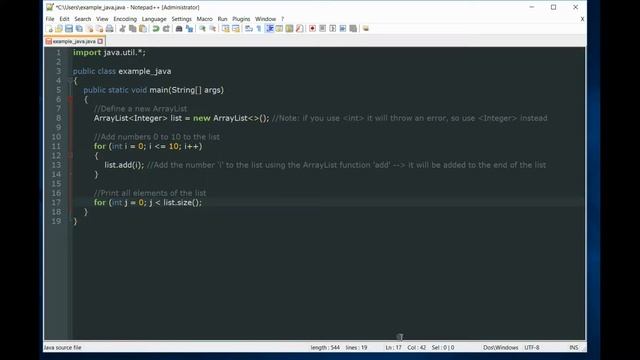Undo the last edit with the Undo icon

[156, 29]
